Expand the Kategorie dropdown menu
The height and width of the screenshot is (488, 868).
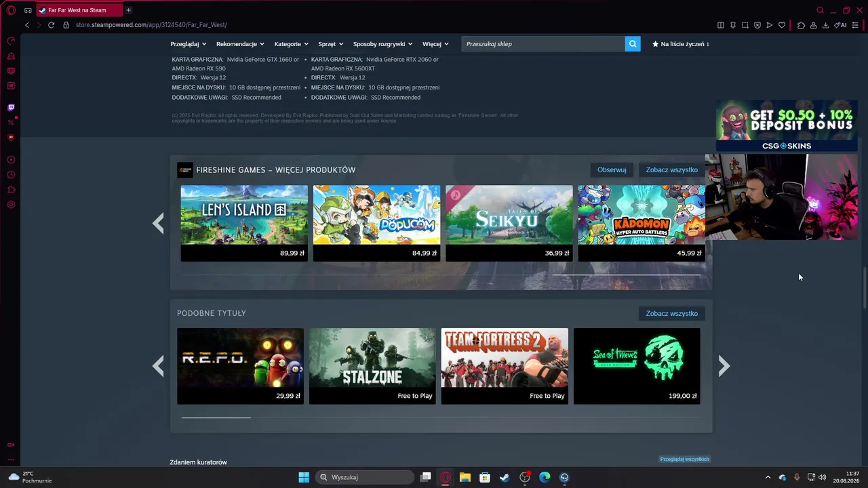pyautogui.click(x=292, y=44)
